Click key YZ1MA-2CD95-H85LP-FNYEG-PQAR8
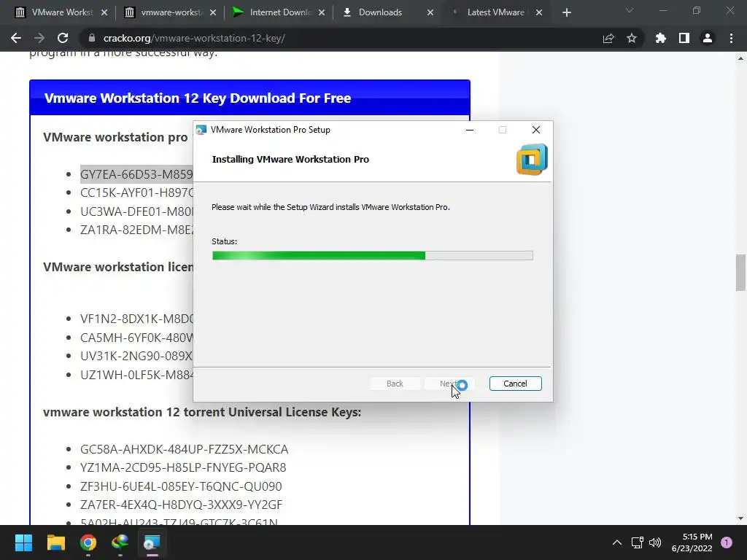The height and width of the screenshot is (560, 747). 183,467
